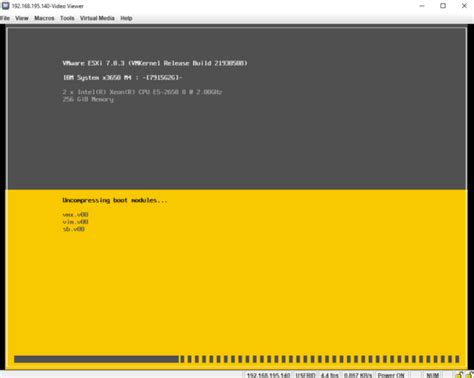Click the 'sb.v00' module entry

coord(74,229)
